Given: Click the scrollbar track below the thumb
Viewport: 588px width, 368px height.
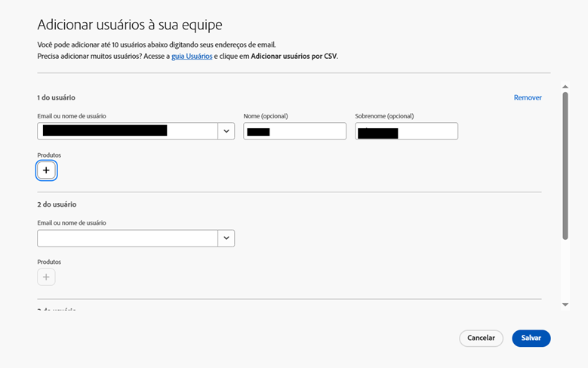Looking at the screenshot, I should (x=565, y=271).
